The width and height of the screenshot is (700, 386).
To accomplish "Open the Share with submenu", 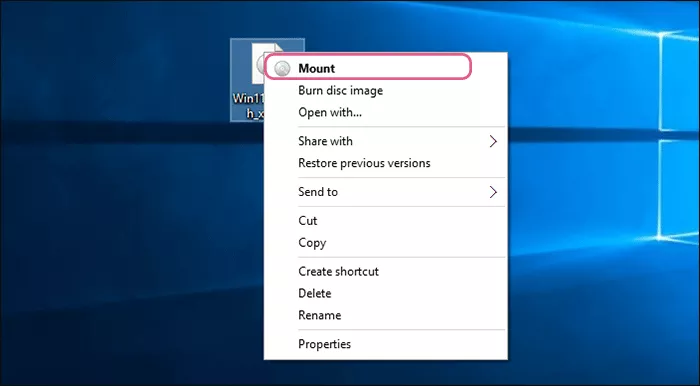I will [386, 141].
